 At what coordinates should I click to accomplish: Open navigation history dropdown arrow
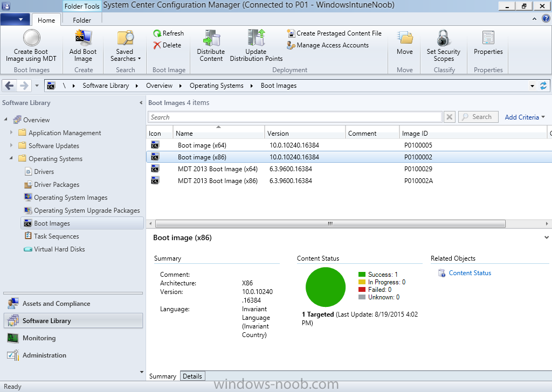(x=37, y=86)
